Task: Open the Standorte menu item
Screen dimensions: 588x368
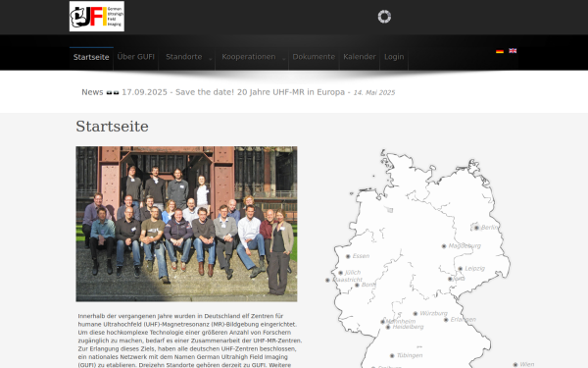Action: 184,57
